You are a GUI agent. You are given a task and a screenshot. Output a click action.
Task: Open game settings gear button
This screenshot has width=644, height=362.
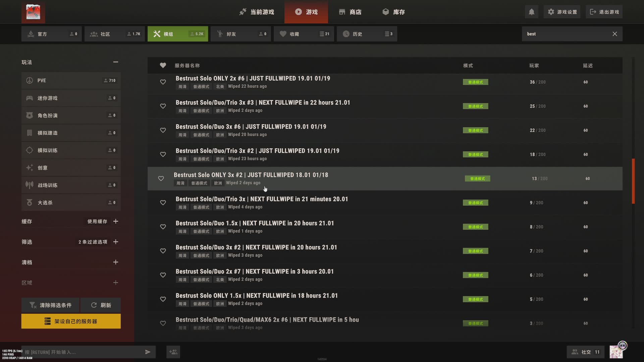click(562, 12)
